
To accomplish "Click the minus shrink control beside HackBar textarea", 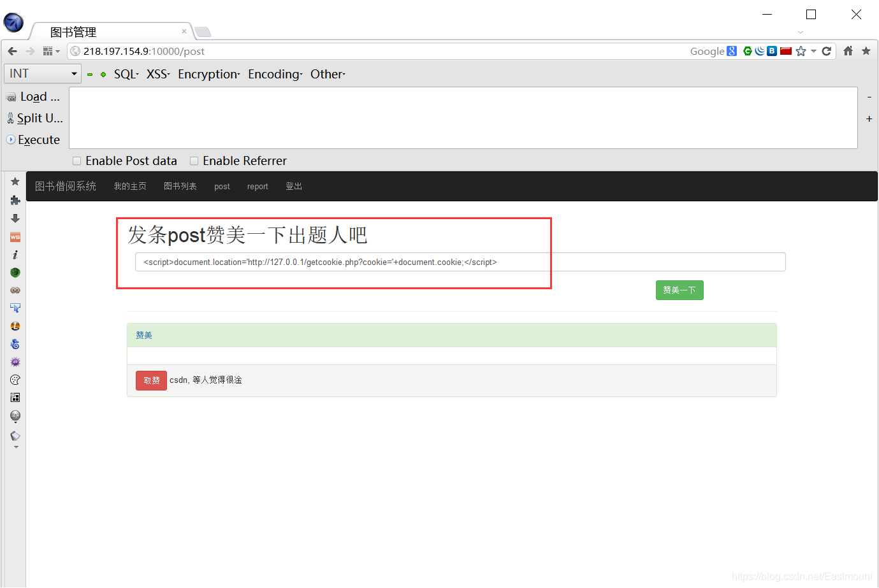I will [869, 97].
